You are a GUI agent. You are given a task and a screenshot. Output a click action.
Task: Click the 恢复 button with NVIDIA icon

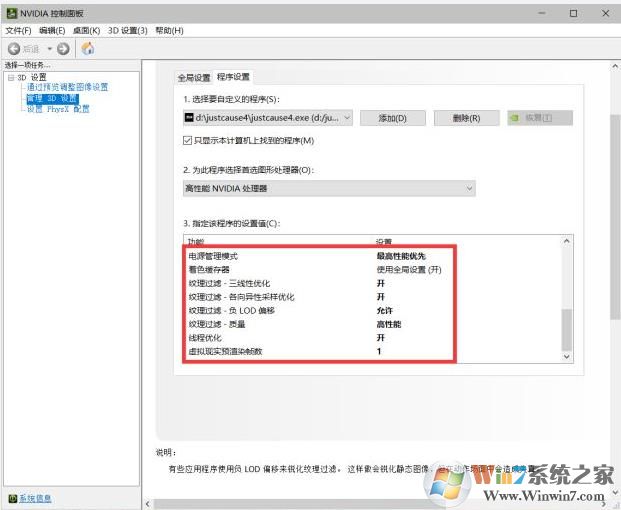(540, 118)
